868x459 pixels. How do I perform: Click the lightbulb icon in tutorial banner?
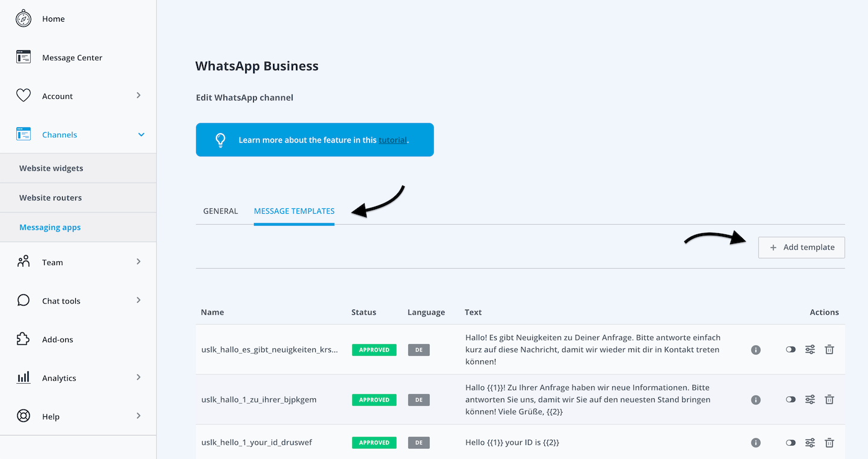(x=221, y=140)
